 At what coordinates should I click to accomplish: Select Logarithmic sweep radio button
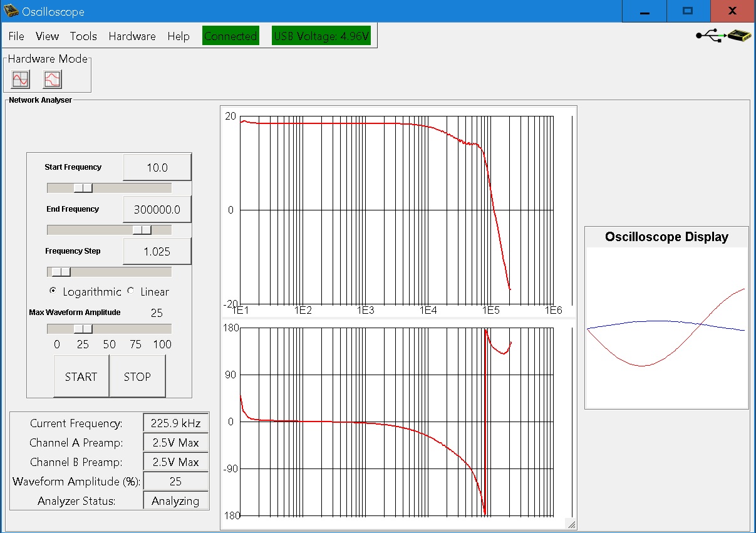[x=53, y=291]
